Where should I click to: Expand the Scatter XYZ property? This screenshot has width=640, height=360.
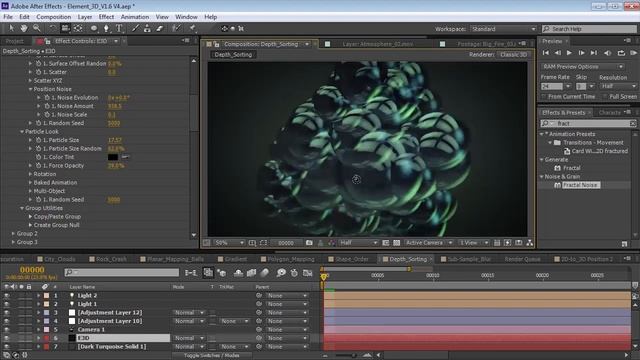click(x=30, y=80)
